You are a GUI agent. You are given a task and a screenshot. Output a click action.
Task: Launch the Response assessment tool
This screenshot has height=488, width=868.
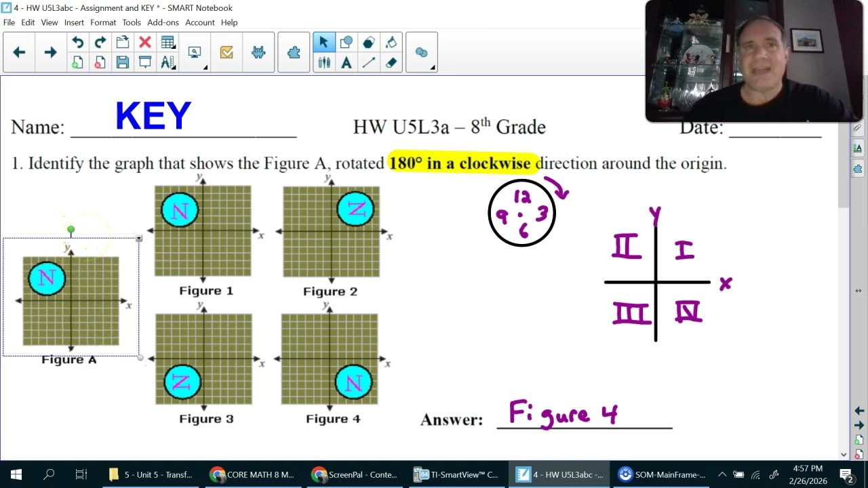(226, 52)
